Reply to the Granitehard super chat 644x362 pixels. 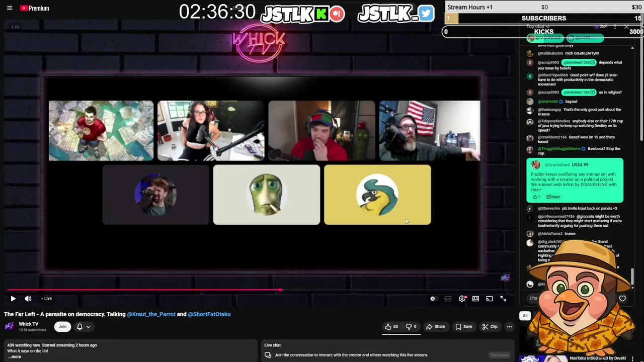[553, 197]
